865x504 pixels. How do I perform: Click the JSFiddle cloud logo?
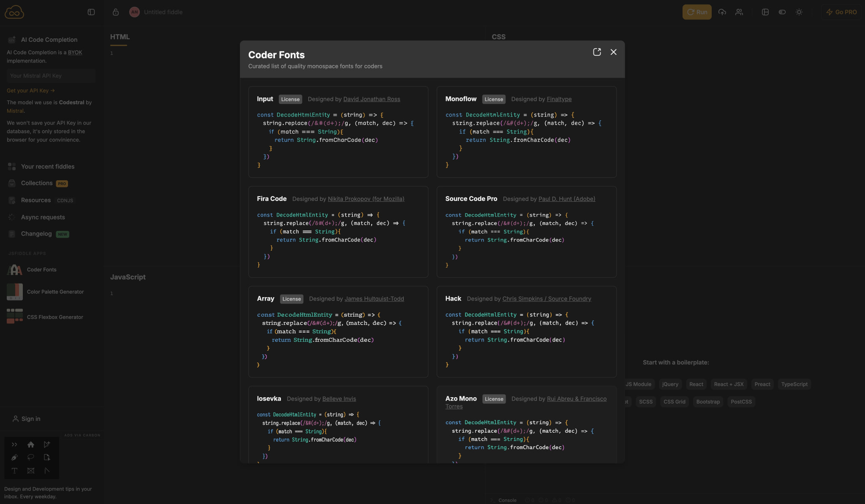[x=14, y=12]
